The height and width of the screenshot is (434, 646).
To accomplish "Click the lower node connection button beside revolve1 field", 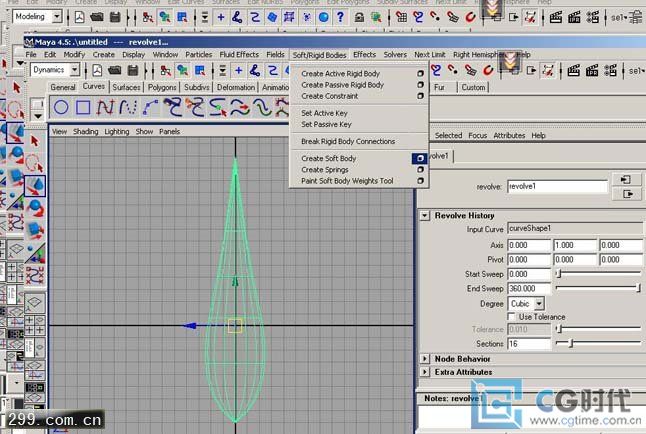I will click(626, 194).
